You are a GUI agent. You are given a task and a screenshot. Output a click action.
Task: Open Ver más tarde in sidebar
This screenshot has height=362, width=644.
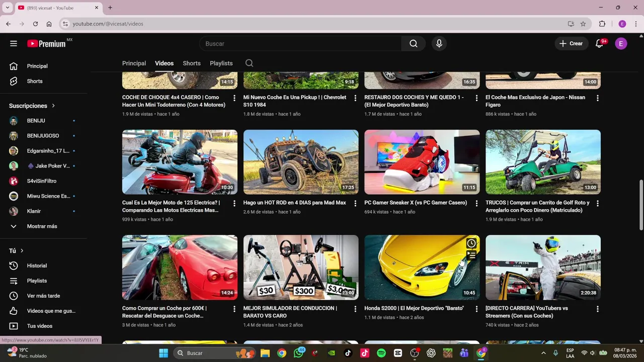pos(43,296)
